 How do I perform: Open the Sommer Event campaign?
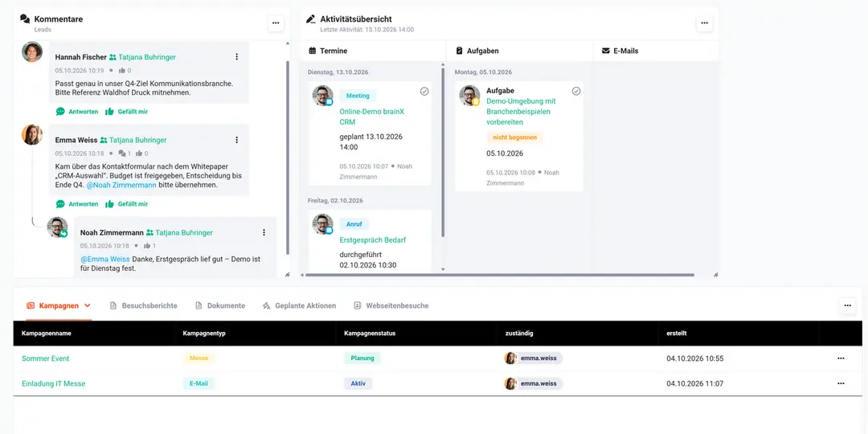[x=45, y=358]
